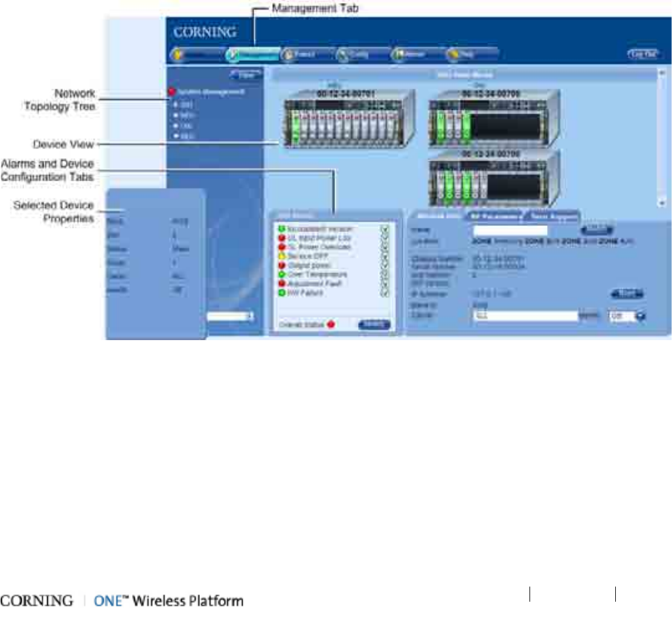Image resolution: width=672 pixels, height=618 pixels.
Task: Click the Inconsistent Version green alarm icon
Action: (281, 228)
